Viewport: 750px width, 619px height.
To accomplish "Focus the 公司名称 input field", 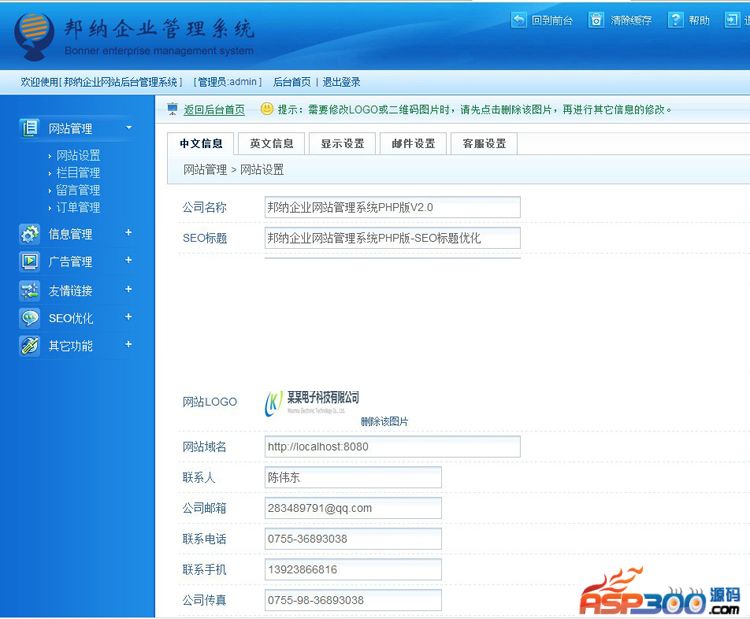I will pyautogui.click(x=392, y=207).
